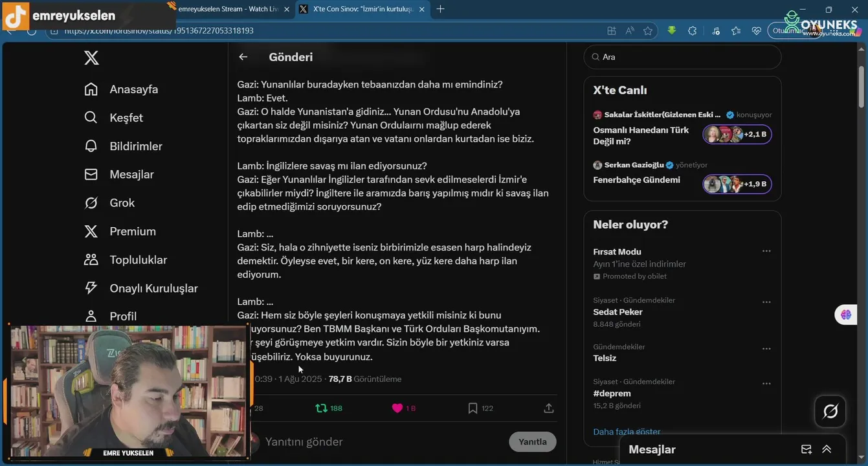Click the Ara search field
The image size is (868, 466).
pyautogui.click(x=682, y=57)
